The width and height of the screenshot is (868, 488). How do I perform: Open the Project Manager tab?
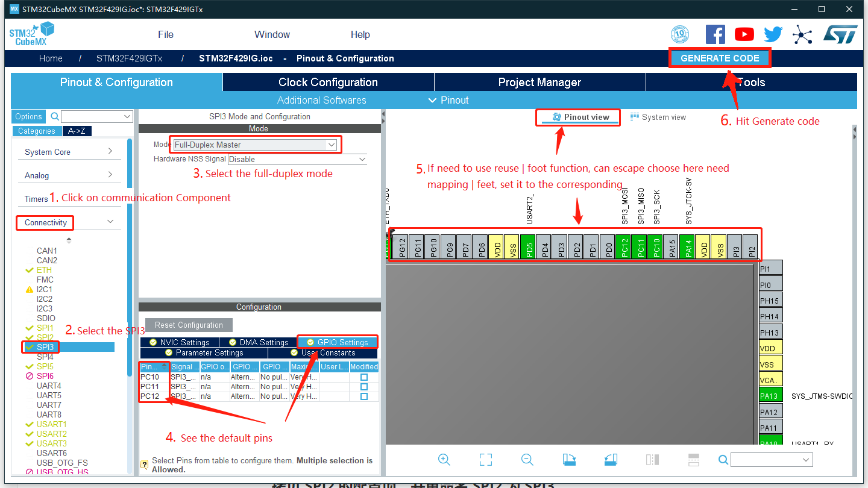(539, 83)
